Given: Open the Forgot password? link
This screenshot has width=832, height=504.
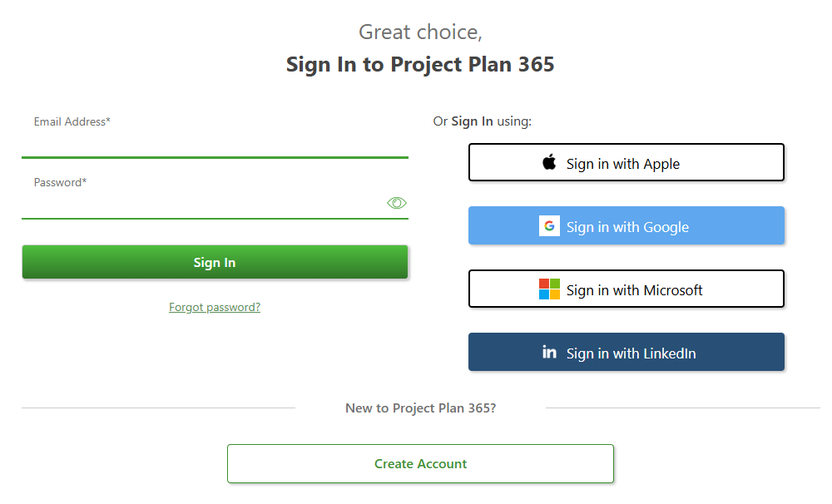Looking at the screenshot, I should (215, 307).
